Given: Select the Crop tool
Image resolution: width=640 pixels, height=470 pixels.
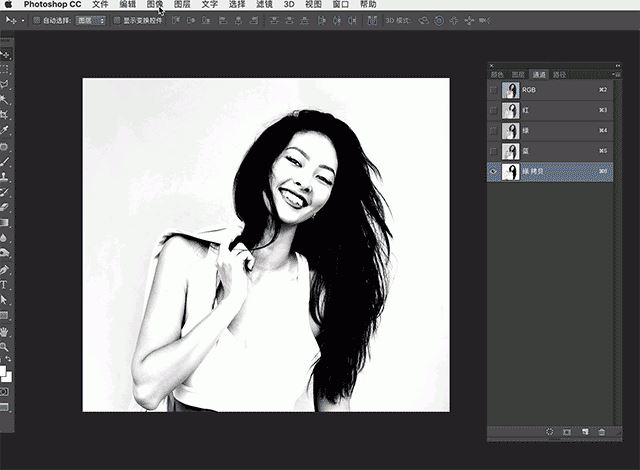Looking at the screenshot, I should [5, 114].
